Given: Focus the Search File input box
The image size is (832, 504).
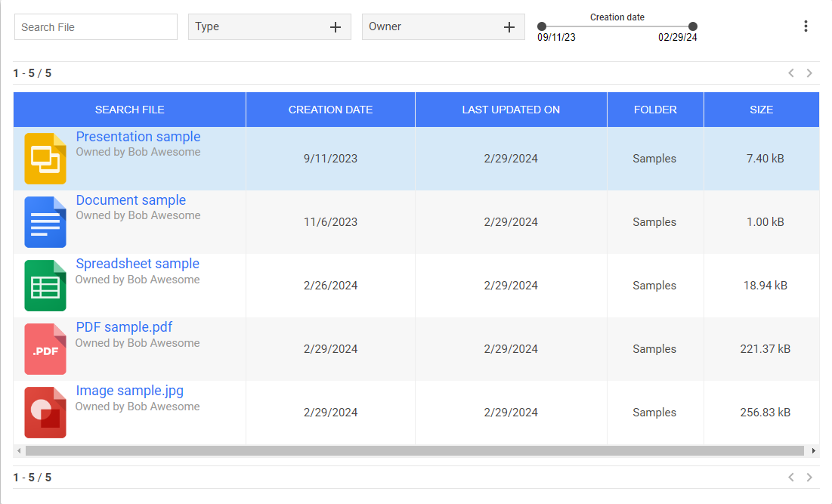Looking at the screenshot, I should pyautogui.click(x=96, y=27).
